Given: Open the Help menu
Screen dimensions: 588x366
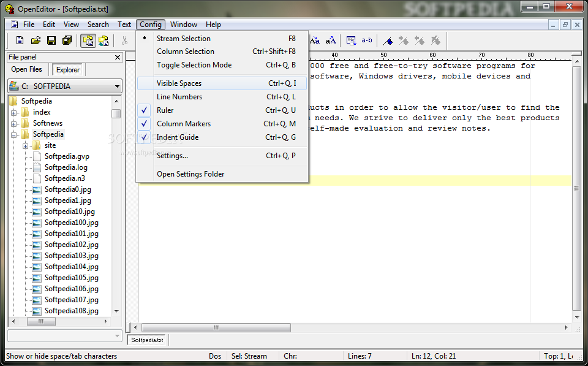Looking at the screenshot, I should [213, 25].
